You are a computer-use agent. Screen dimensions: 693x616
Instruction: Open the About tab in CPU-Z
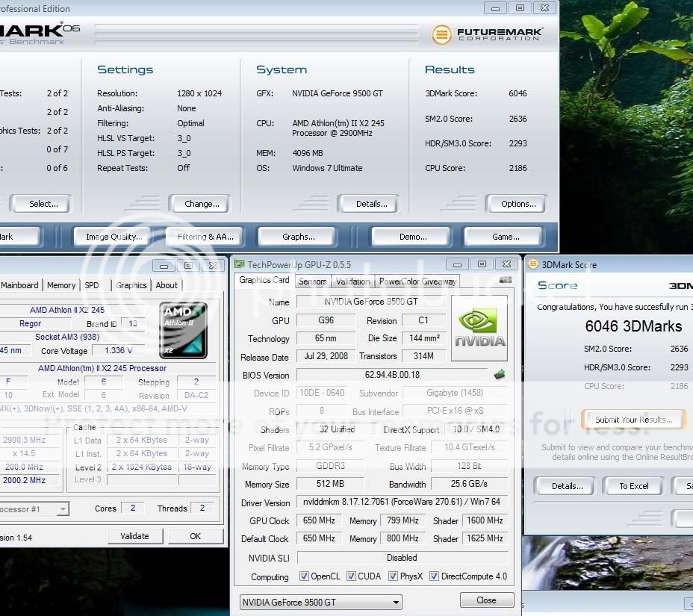coord(167,285)
